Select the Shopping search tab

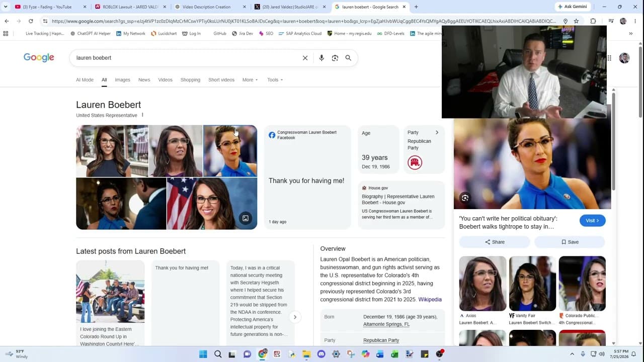coord(190,80)
